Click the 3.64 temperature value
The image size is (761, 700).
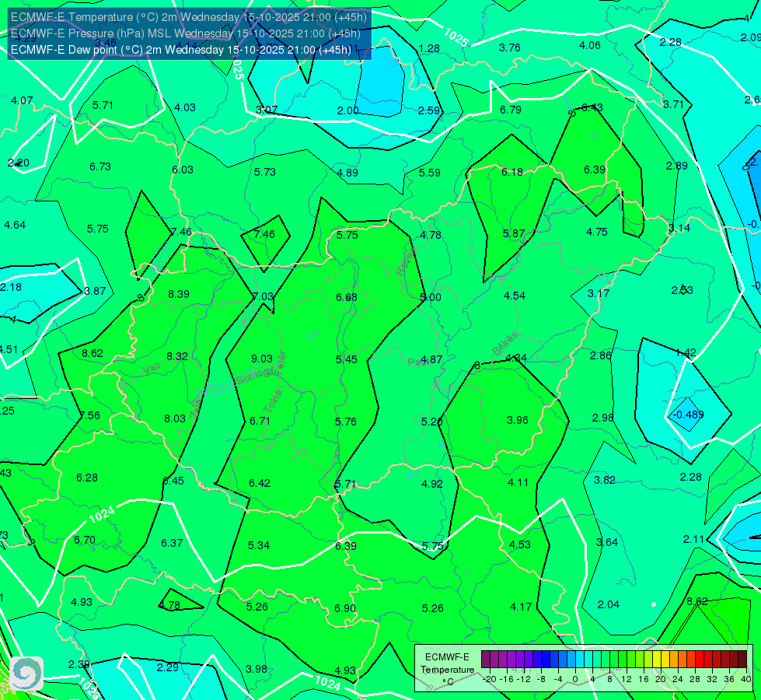pos(606,542)
